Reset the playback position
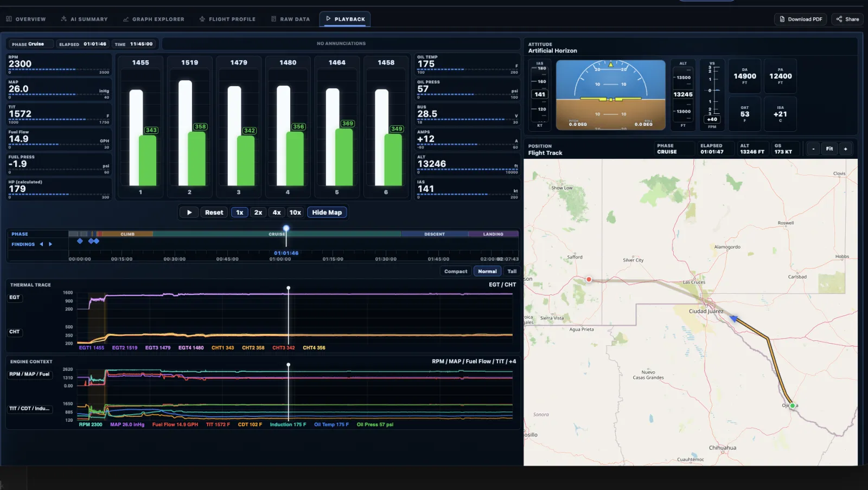Image resolution: width=868 pixels, height=490 pixels. click(x=214, y=212)
